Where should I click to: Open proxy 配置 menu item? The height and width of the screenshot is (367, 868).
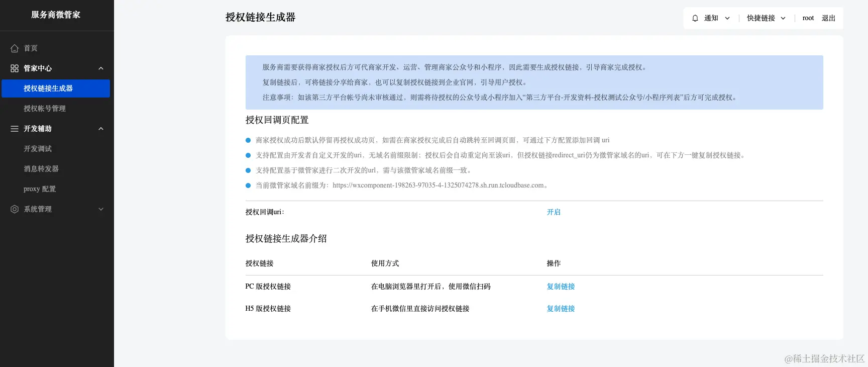pyautogui.click(x=40, y=189)
